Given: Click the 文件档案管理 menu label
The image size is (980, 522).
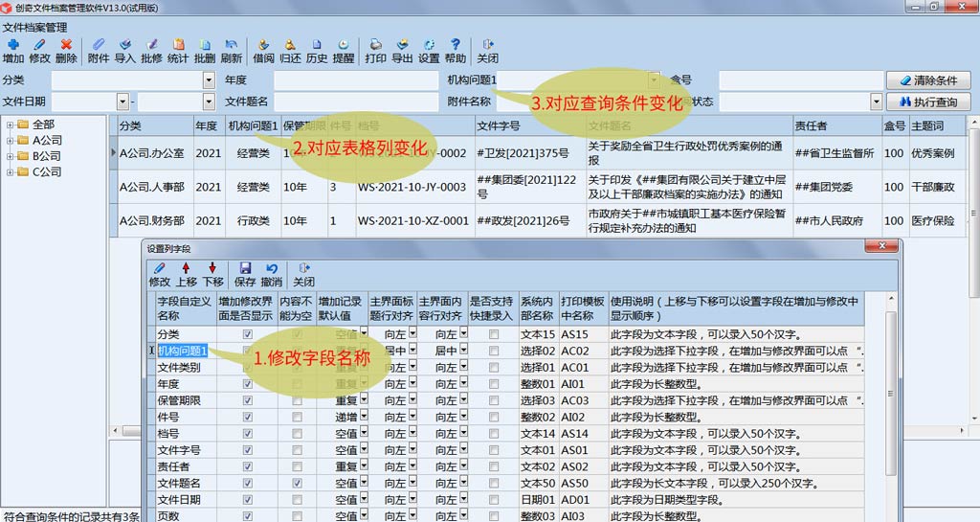Looking at the screenshot, I should tap(35, 28).
